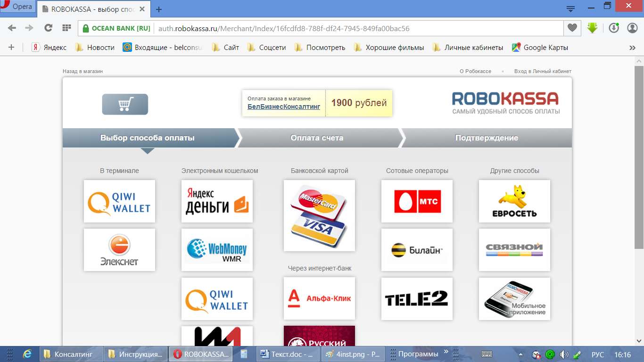Open Текст.doc taskbar window
Image resolution: width=644 pixels, height=362 pixels.
point(287,354)
